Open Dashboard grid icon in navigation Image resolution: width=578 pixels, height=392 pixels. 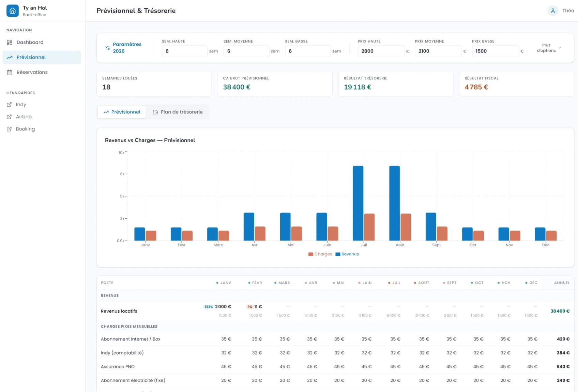pos(10,42)
